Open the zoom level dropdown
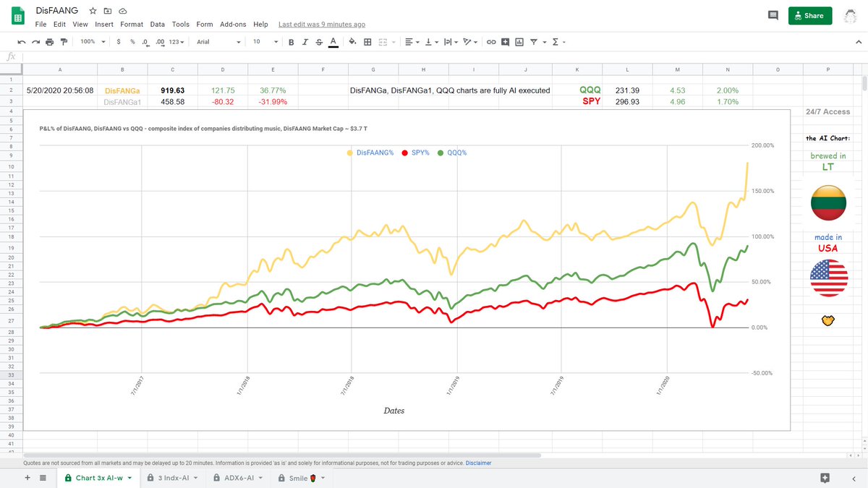This screenshot has width=868, height=488. (92, 42)
